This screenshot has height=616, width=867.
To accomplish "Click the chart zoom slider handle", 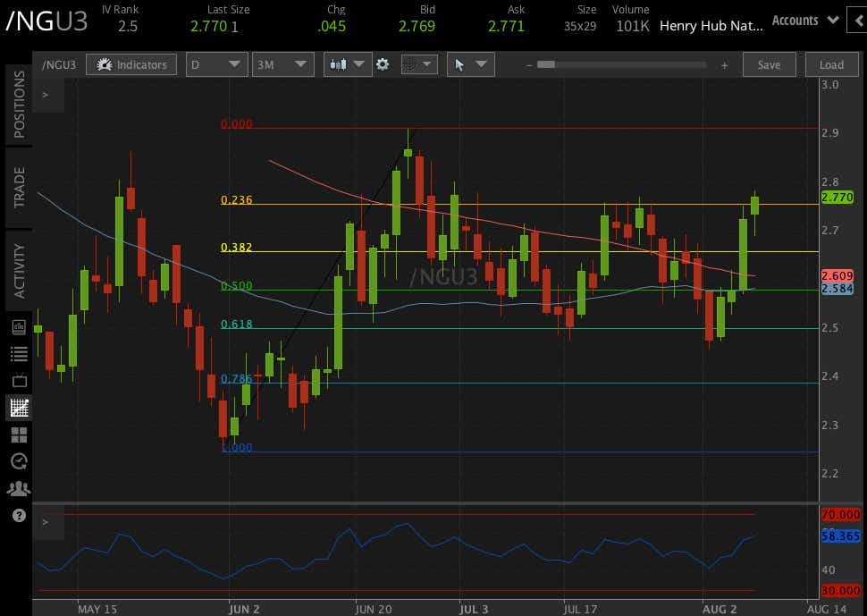I will click(x=546, y=64).
